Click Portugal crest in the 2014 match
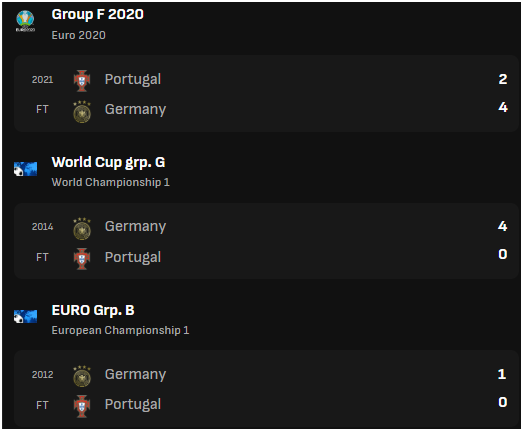Viewport: 523px width, 431px height. [x=82, y=259]
